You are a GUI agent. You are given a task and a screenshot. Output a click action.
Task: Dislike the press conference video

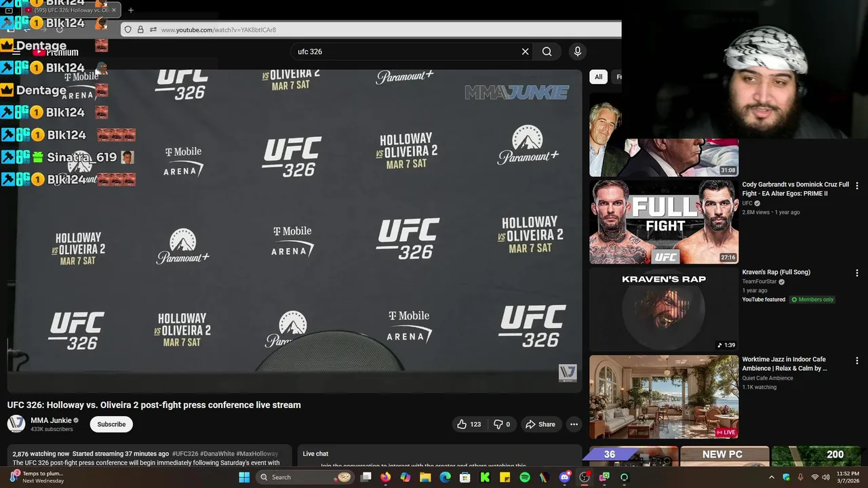(x=501, y=424)
